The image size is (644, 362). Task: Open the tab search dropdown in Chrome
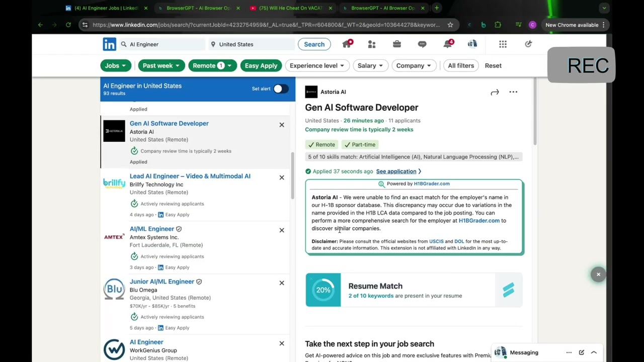(604, 8)
